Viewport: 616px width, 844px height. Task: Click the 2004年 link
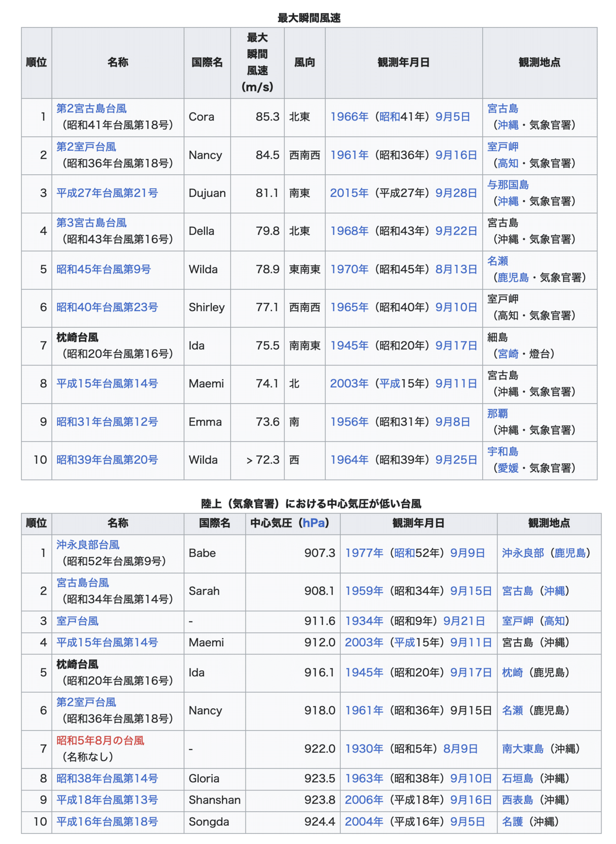click(364, 822)
